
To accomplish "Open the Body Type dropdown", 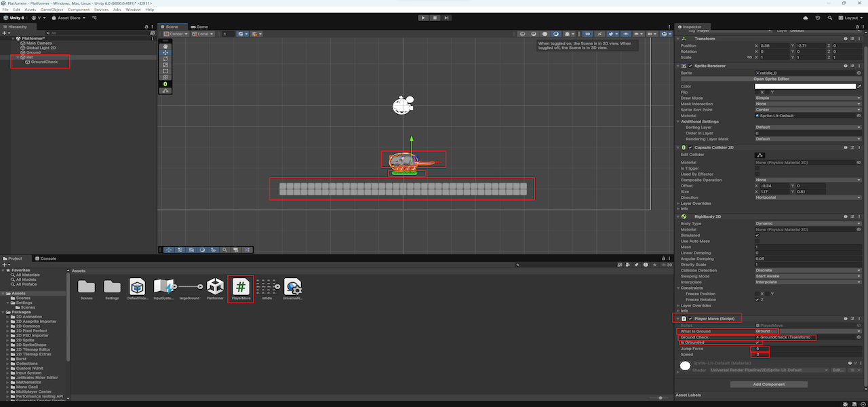I will pos(808,223).
